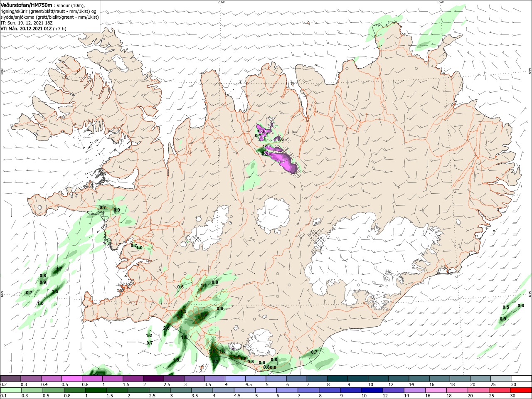
Task: Click the valid time 'VT: Mán. 20.12.2021 01Z'
Action: (26, 29)
